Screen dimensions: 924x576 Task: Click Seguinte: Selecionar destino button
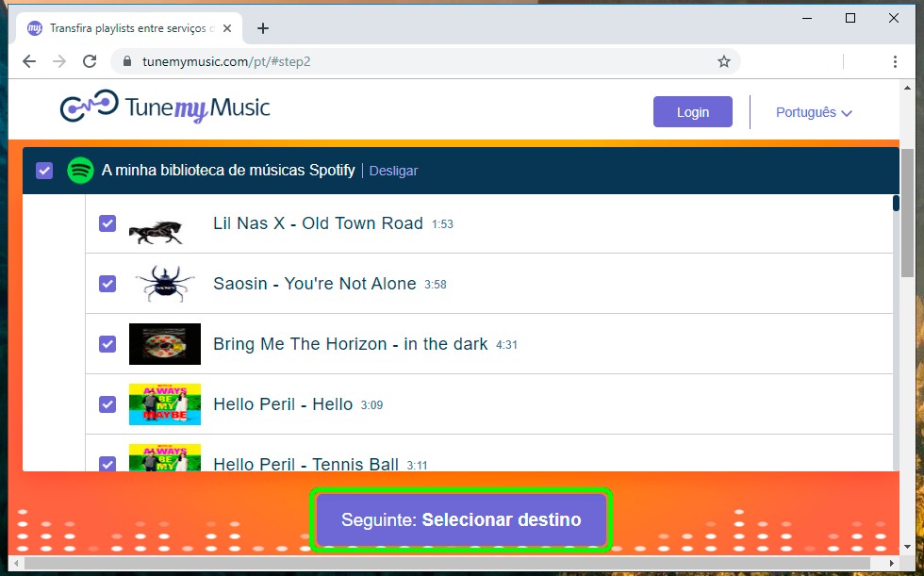pyautogui.click(x=461, y=519)
